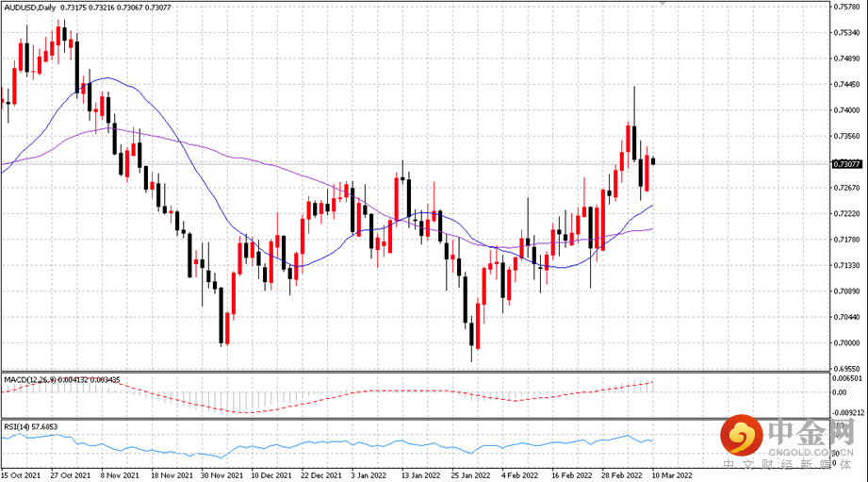Click the MACD zero level label 0.00

point(841,392)
